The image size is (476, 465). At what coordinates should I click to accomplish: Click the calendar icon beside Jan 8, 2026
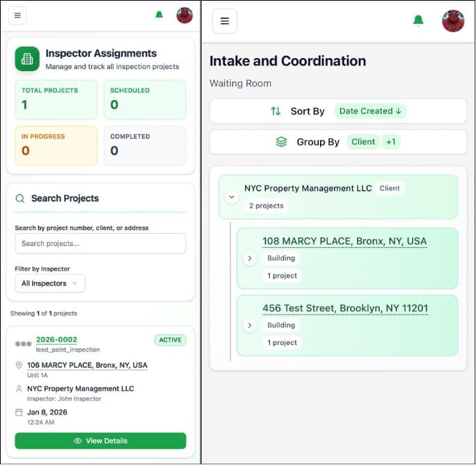19,412
